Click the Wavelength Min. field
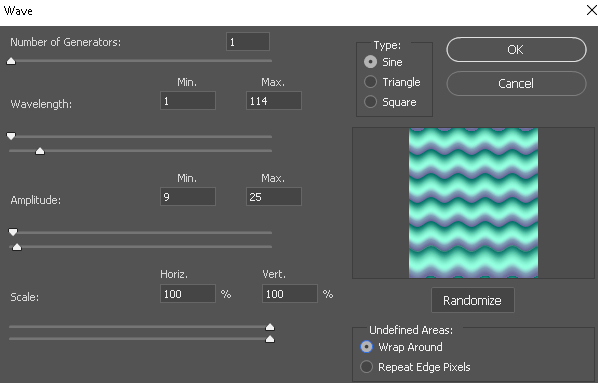This screenshot has height=383, width=598. [188, 101]
